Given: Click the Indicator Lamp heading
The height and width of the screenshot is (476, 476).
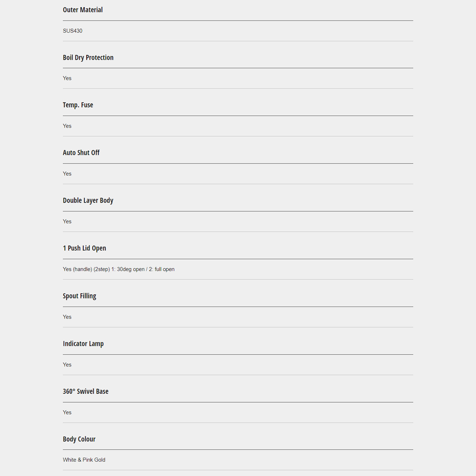Looking at the screenshot, I should pos(83,344).
